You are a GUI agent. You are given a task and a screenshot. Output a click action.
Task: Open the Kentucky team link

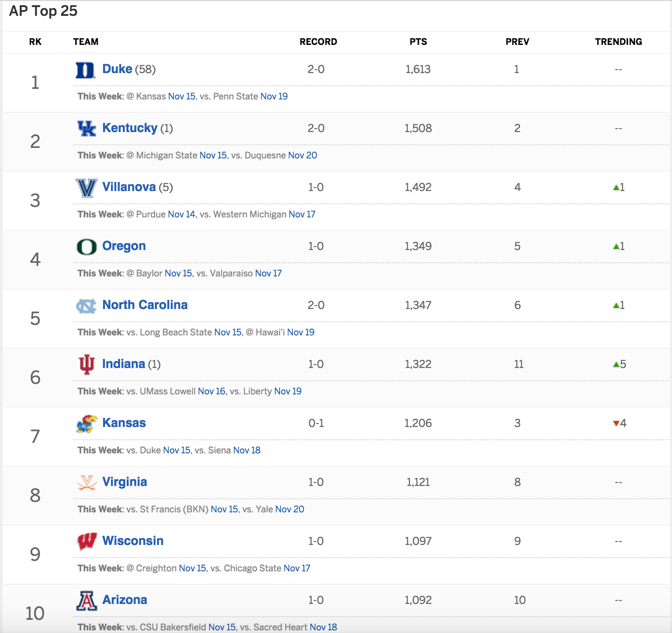point(129,128)
